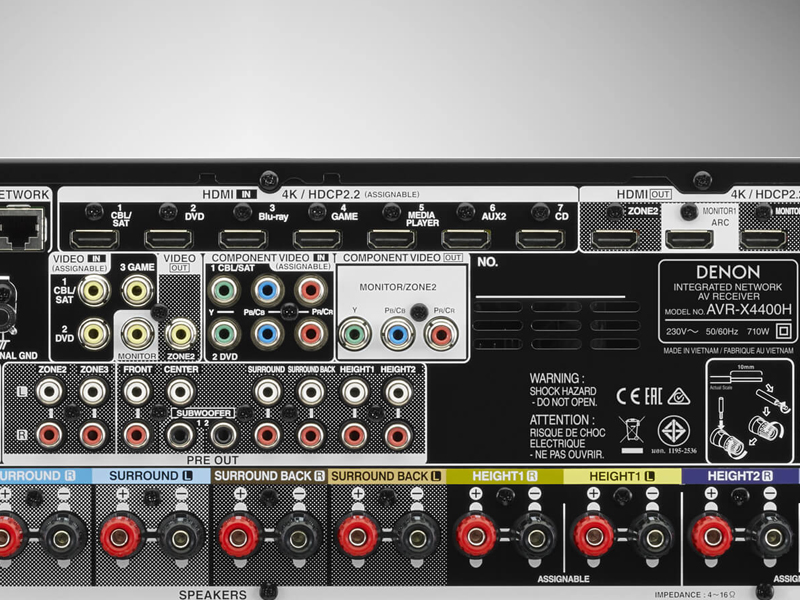The width and height of the screenshot is (800, 600).
Task: Select the HDMI ZONE2 output port
Action: [614, 239]
